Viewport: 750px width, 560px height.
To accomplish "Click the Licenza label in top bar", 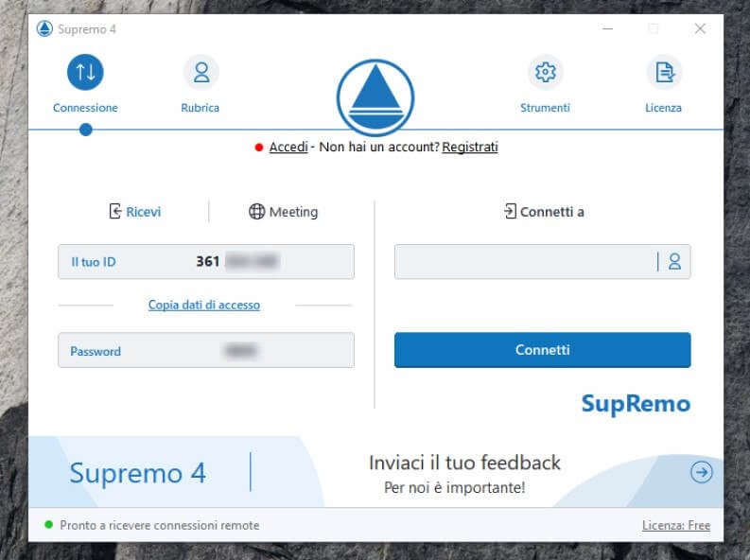I will [x=663, y=108].
